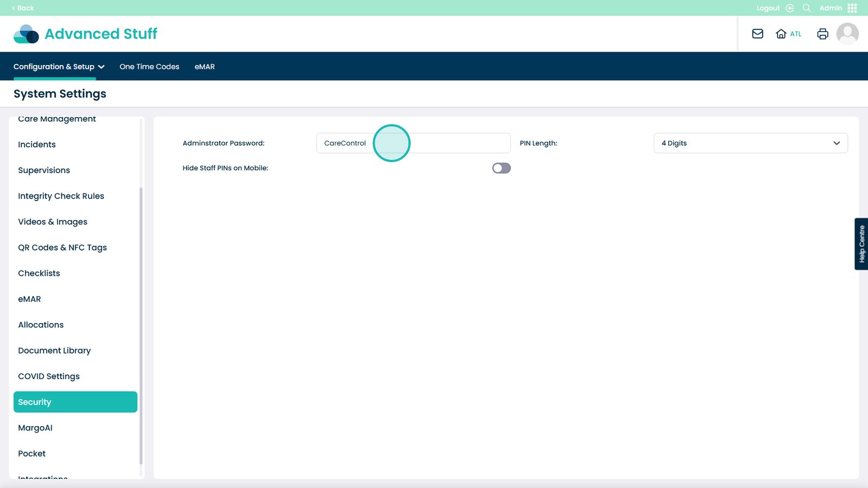The height and width of the screenshot is (488, 868).
Task: Open the Help Centre side panel
Action: pyautogui.click(x=861, y=244)
